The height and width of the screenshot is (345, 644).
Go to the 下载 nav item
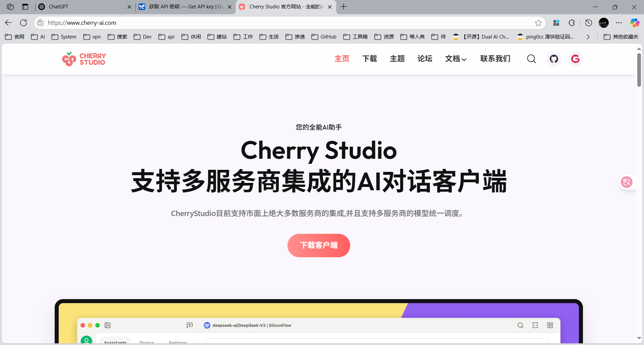(370, 59)
